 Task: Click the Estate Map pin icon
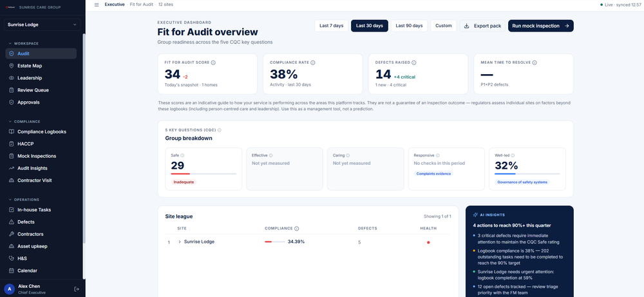(x=12, y=66)
